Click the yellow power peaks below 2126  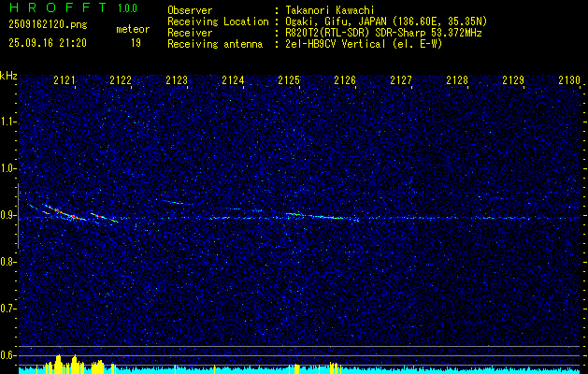click(x=334, y=367)
